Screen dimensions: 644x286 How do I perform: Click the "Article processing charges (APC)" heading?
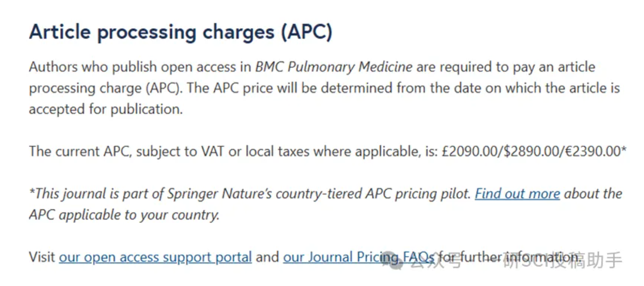tap(180, 32)
